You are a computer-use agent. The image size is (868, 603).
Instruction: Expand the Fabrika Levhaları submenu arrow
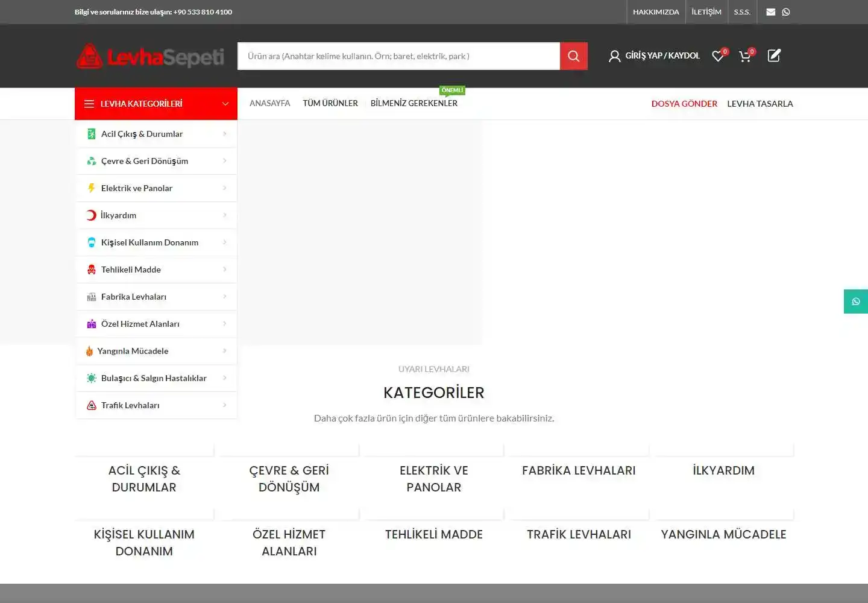pos(225,297)
